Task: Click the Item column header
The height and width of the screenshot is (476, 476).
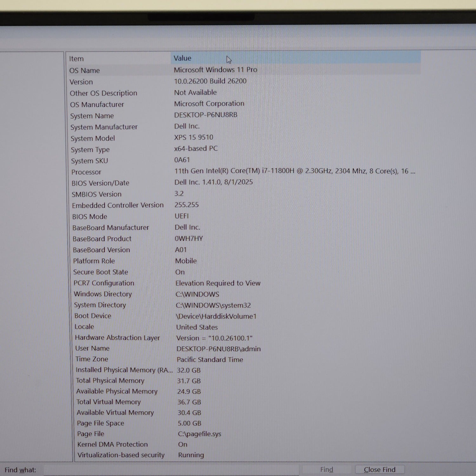Action: tap(76, 59)
